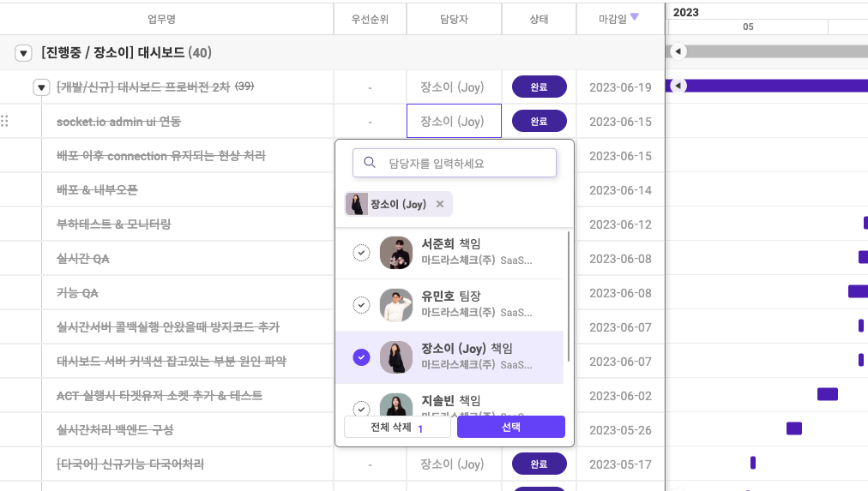Click the due date 2023-06-14
This screenshot has width=868, height=491.
coord(621,190)
